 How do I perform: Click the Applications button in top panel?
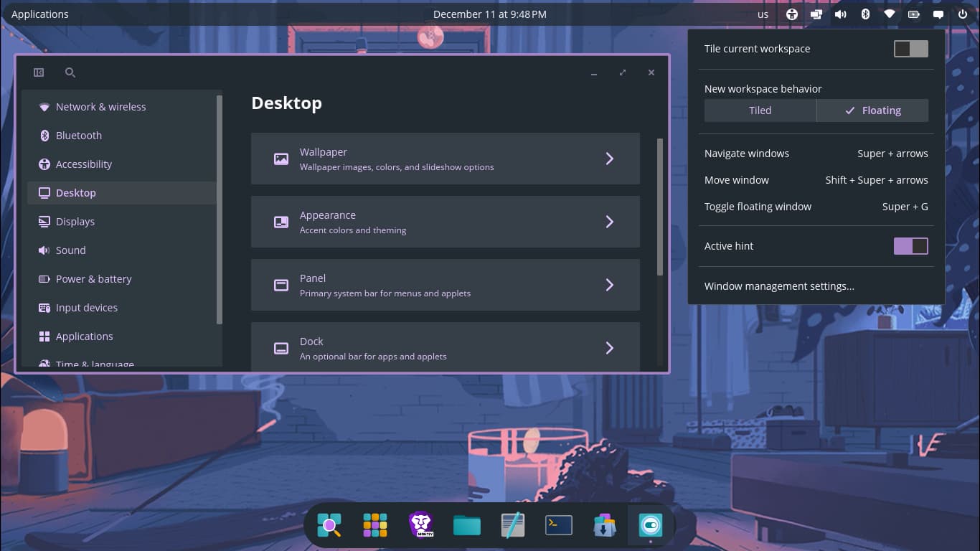[40, 14]
